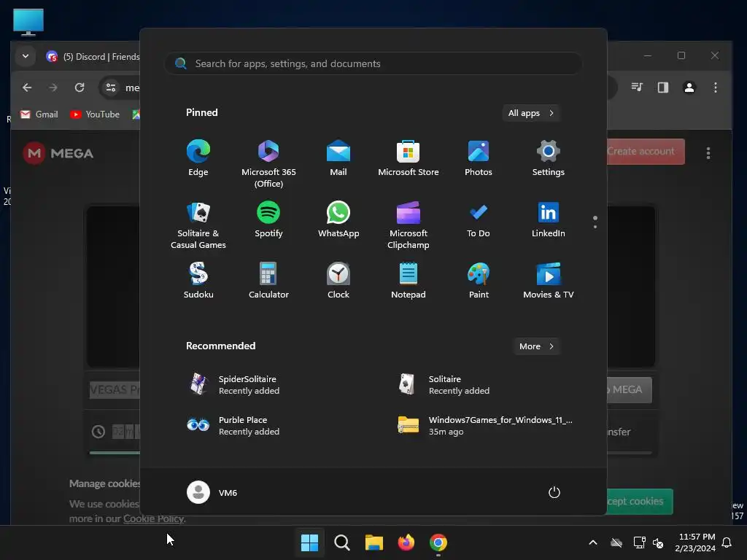Open the muted volume tray icon
747x560 pixels.
658,542
